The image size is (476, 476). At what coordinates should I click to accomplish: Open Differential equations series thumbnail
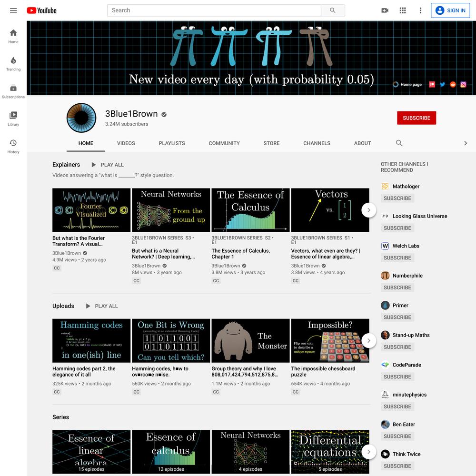coord(330,452)
